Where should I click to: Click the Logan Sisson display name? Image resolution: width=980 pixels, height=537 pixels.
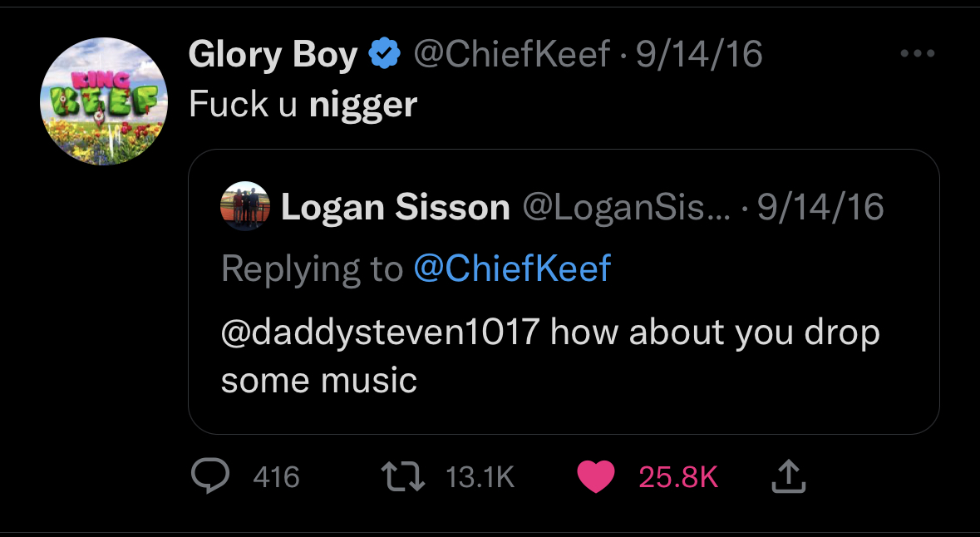click(x=396, y=207)
